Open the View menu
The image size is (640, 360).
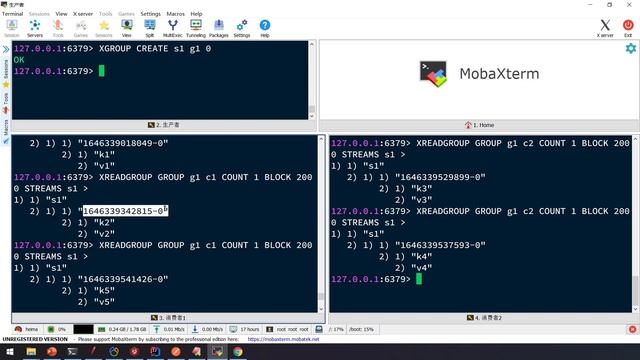(x=61, y=13)
